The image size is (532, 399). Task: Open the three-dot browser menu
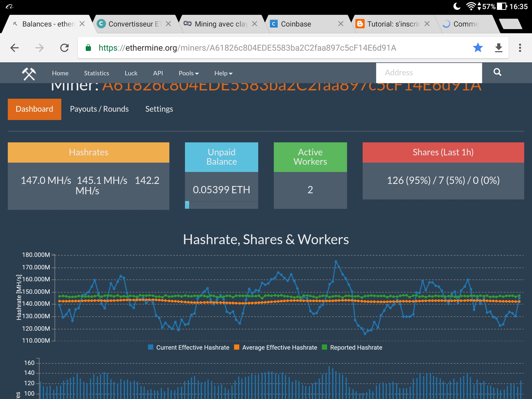coord(520,48)
